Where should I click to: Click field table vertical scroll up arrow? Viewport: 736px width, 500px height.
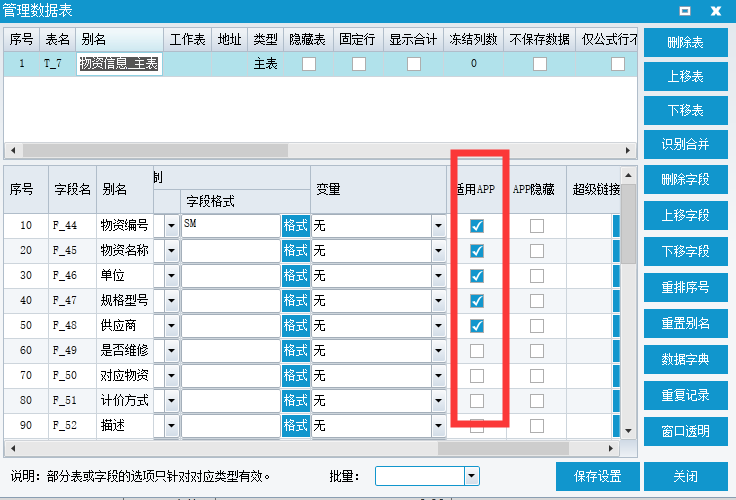coord(628,176)
